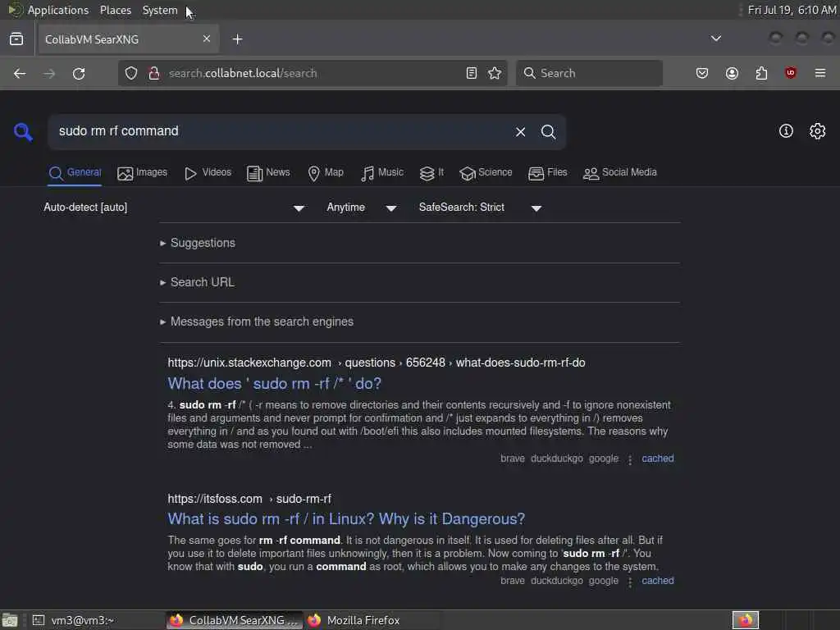
Task: Expand the Suggestions section
Action: tap(198, 243)
